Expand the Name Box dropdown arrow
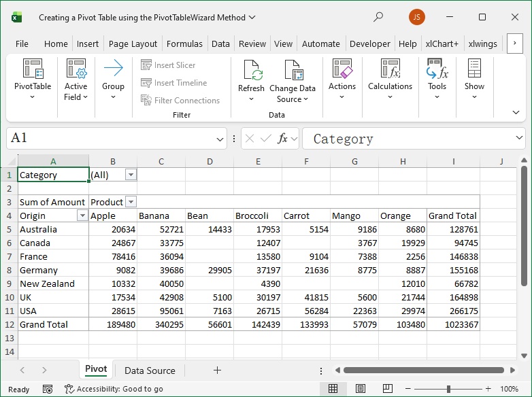The image size is (532, 397). [x=220, y=139]
